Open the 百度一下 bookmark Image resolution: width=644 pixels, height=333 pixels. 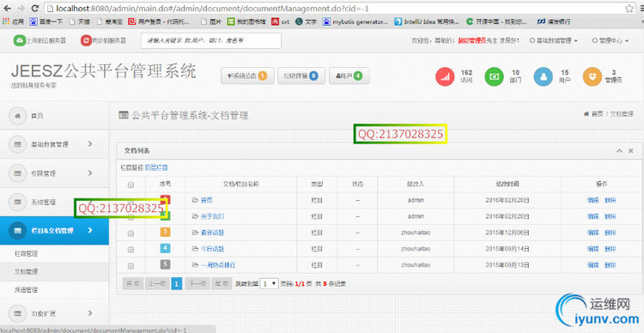(47, 21)
